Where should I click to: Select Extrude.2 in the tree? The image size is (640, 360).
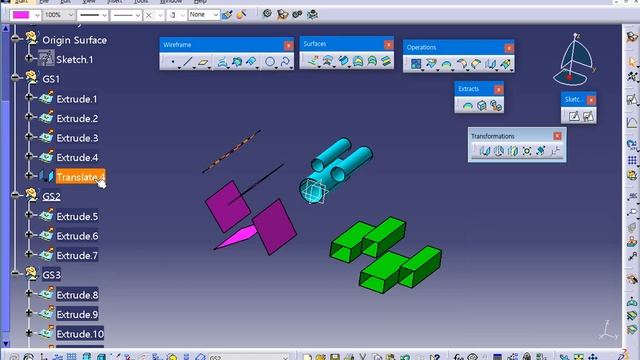tap(77, 118)
